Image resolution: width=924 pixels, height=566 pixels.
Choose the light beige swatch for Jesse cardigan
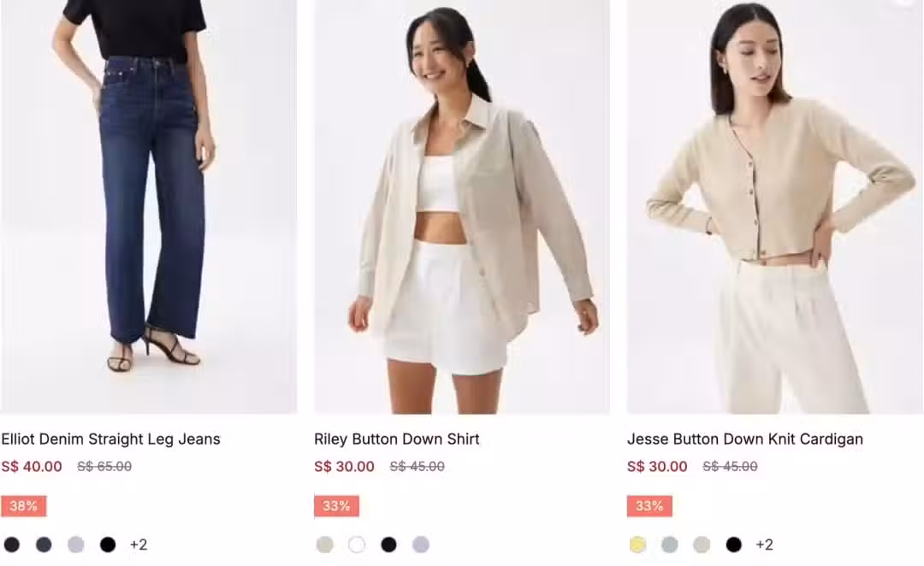click(x=702, y=545)
